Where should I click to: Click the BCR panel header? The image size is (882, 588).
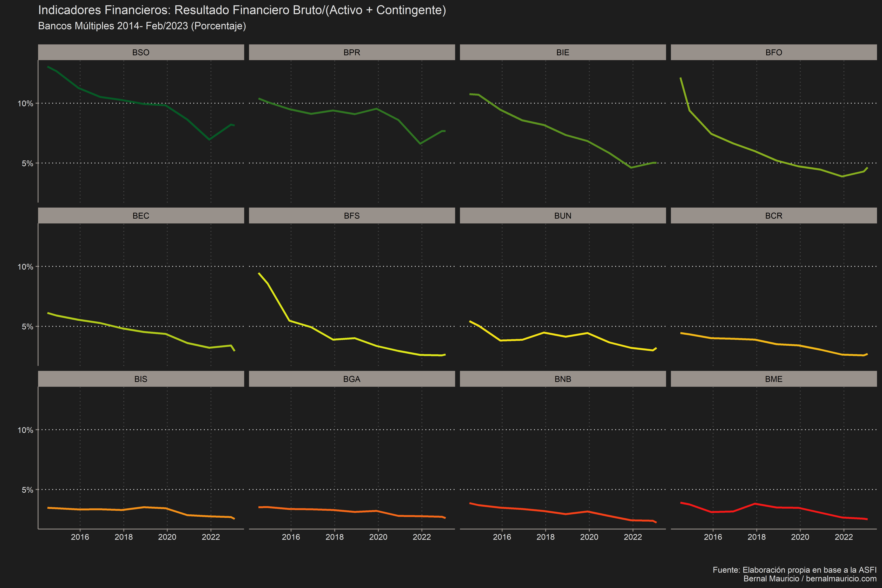pos(774,216)
